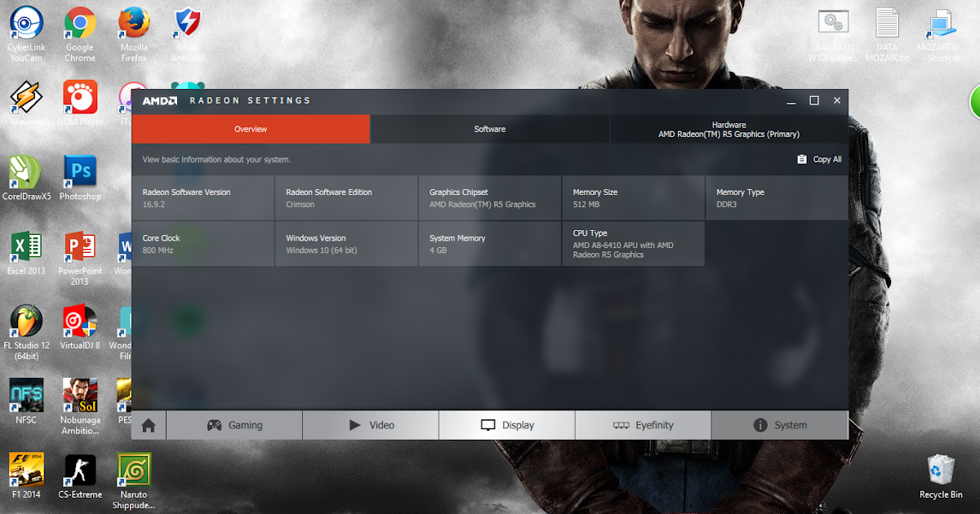980x514 pixels.
Task: Select the Radeon Software Edition Crimson tile
Action: pos(346,197)
